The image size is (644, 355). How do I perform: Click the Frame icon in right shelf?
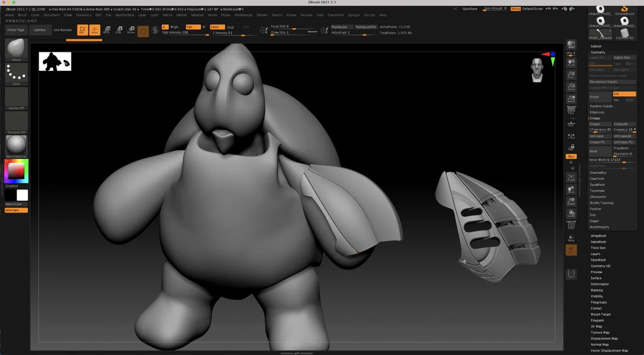point(571,177)
